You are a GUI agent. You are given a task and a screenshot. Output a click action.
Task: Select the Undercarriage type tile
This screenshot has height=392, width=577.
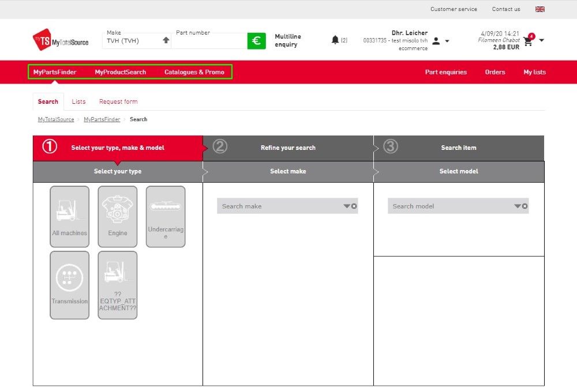point(166,216)
